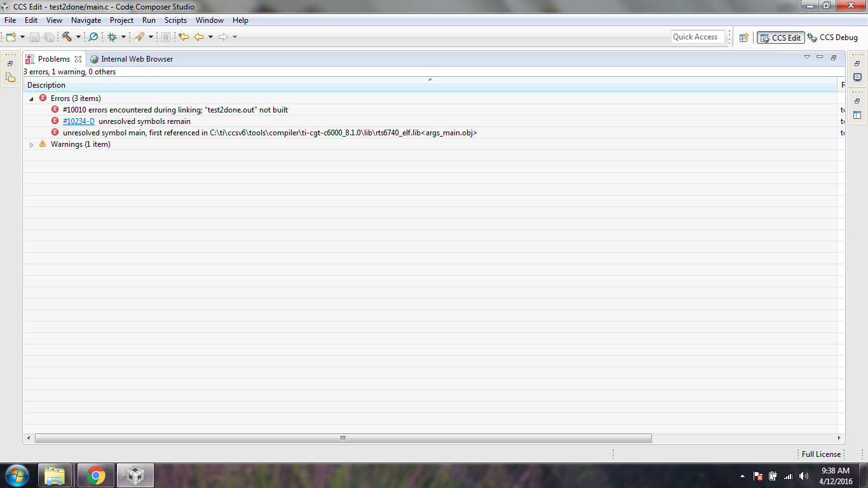The height and width of the screenshot is (488, 868).
Task: Click the Full License status text
Action: click(821, 454)
